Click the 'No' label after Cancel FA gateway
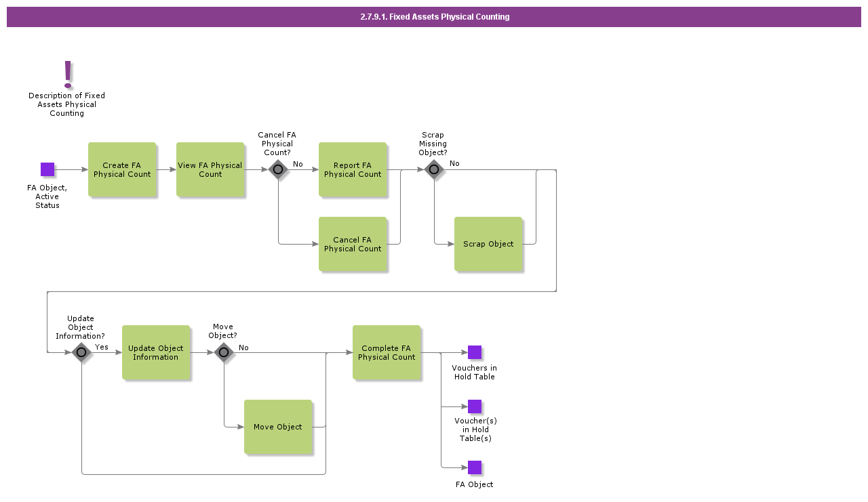Viewport: 868px width, 502px height. click(x=298, y=164)
